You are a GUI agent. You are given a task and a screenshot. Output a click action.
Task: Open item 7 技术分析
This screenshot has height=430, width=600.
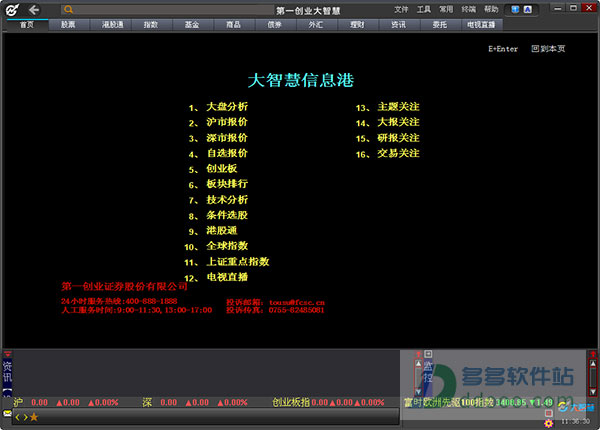tap(218, 200)
